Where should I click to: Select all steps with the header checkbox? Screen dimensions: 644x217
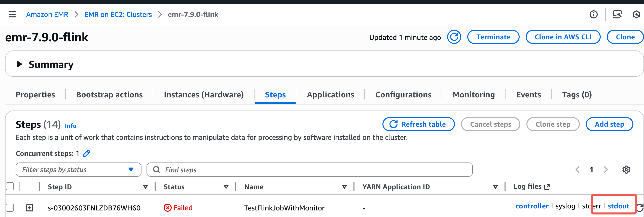10,186
